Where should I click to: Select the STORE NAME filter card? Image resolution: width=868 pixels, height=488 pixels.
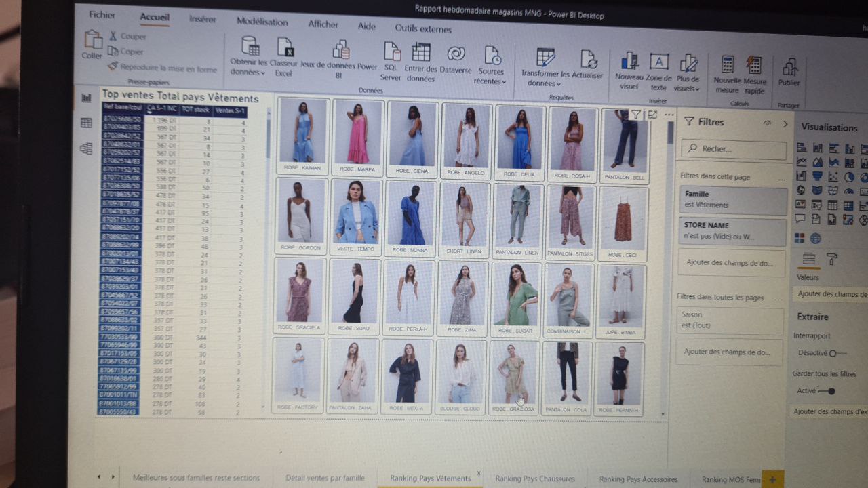(x=732, y=231)
